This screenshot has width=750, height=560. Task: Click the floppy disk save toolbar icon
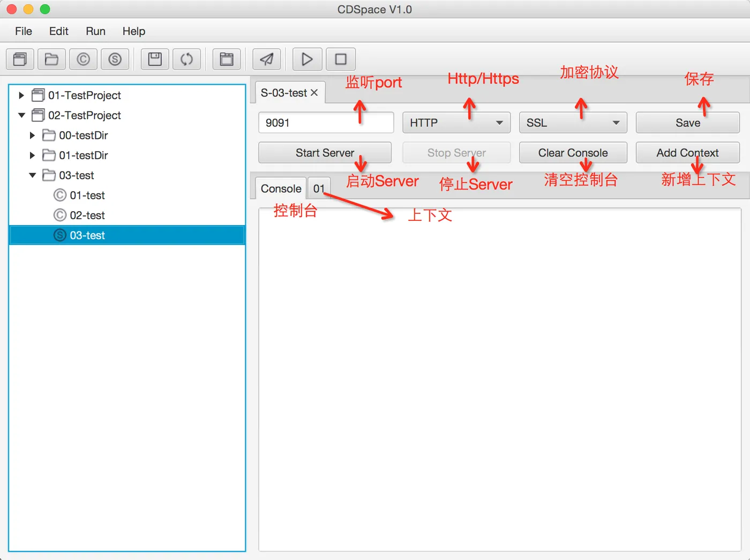155,59
